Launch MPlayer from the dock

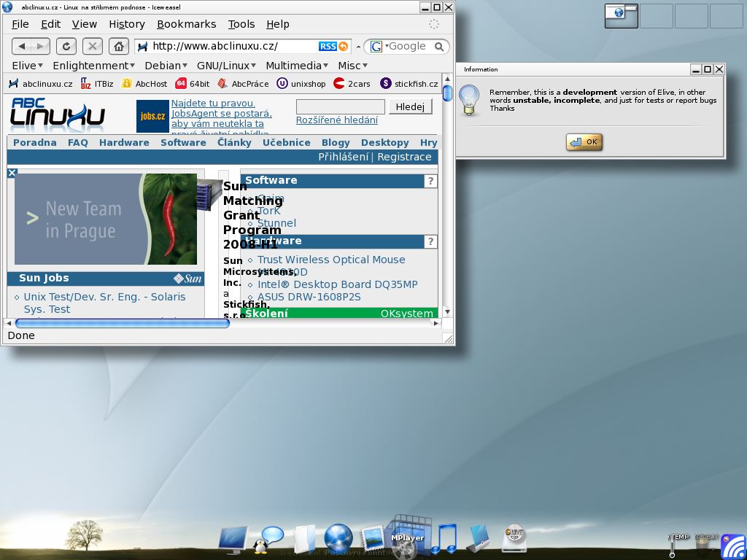tap(406, 538)
